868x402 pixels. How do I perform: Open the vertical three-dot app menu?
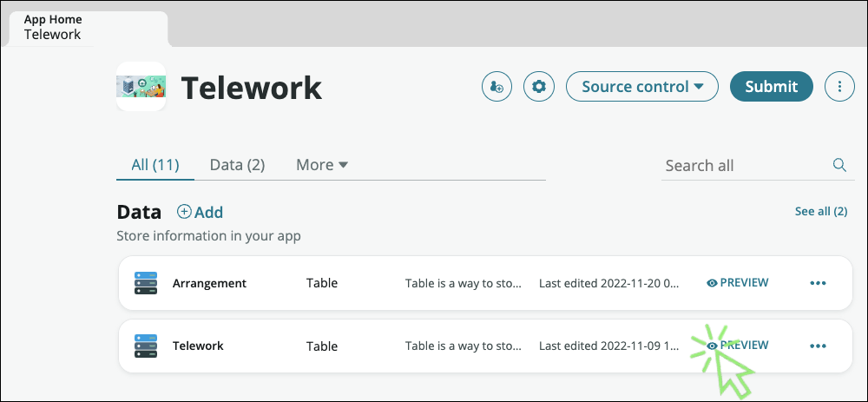pos(839,87)
